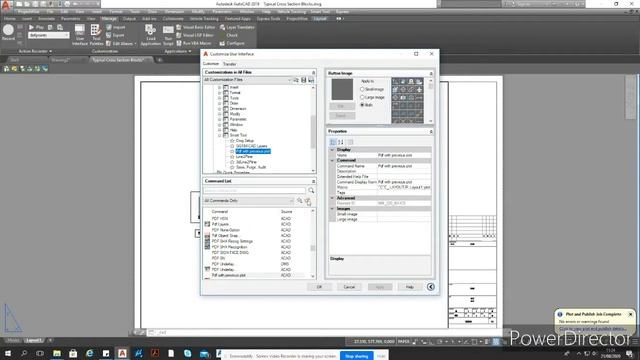The height and width of the screenshot is (360, 640).
Task: Open the Visual Basic Editor
Action: tap(196, 27)
